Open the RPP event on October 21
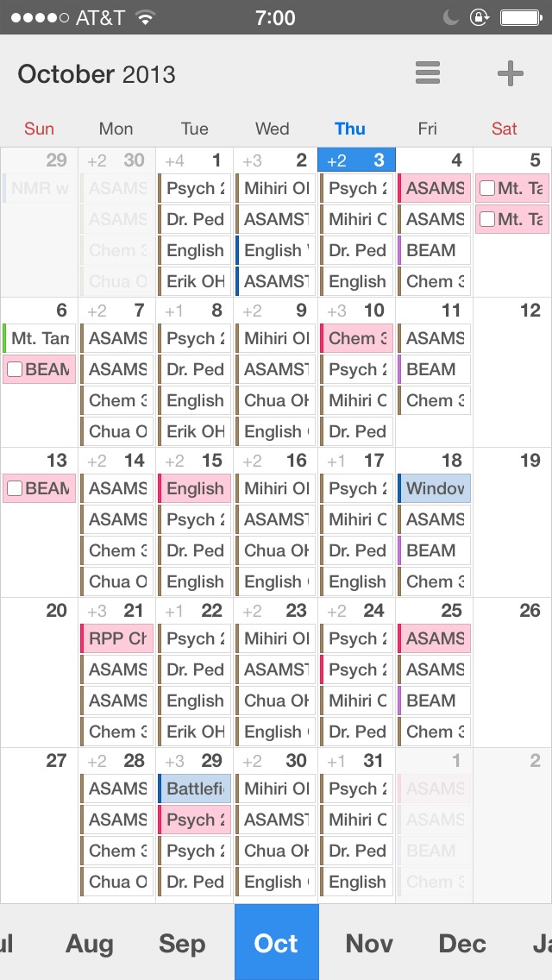552x980 pixels. [x=117, y=639]
